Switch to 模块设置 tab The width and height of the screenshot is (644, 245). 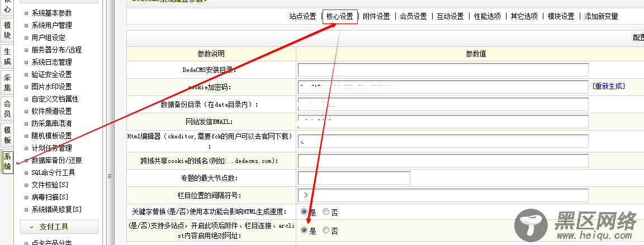tap(561, 16)
